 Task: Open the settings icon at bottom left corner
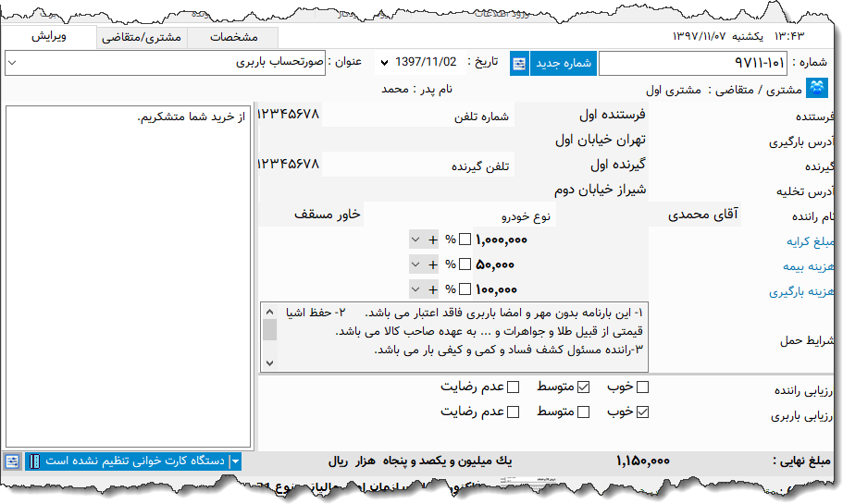click(x=12, y=461)
